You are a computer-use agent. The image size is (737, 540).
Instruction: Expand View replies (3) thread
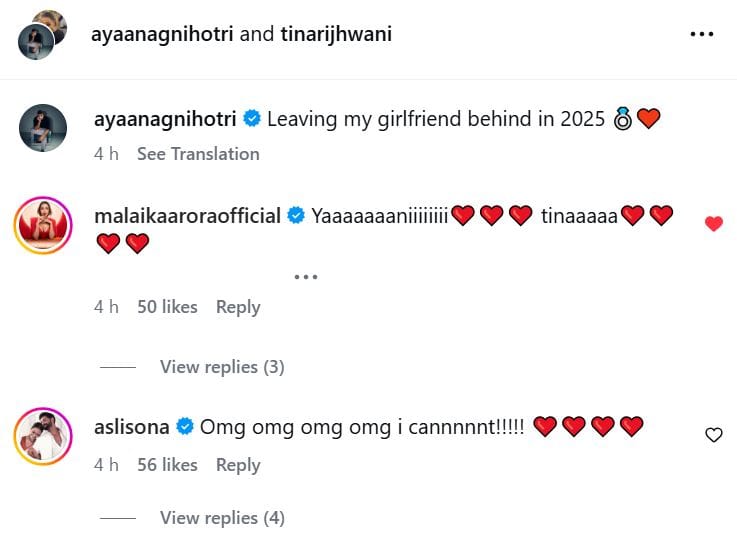(x=222, y=367)
